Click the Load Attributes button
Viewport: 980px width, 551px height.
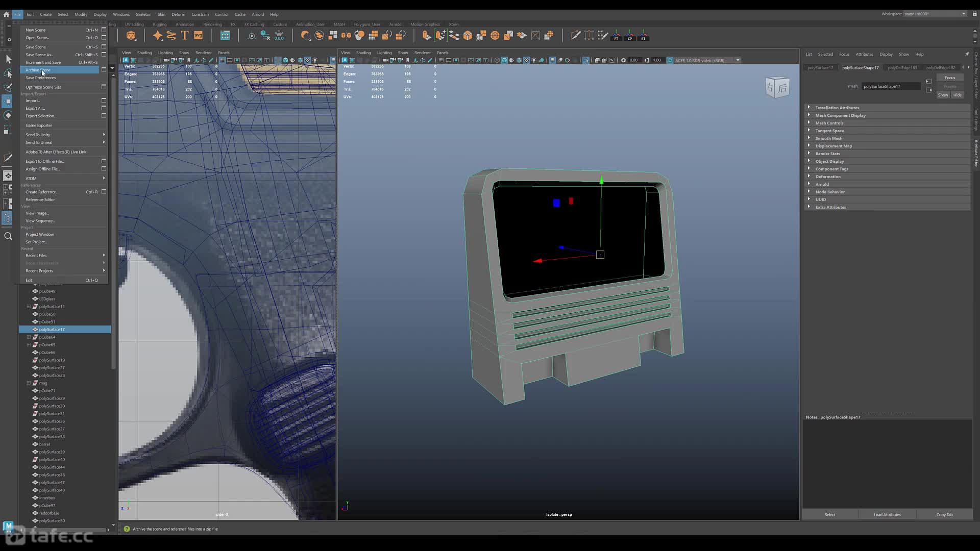pos(887,514)
